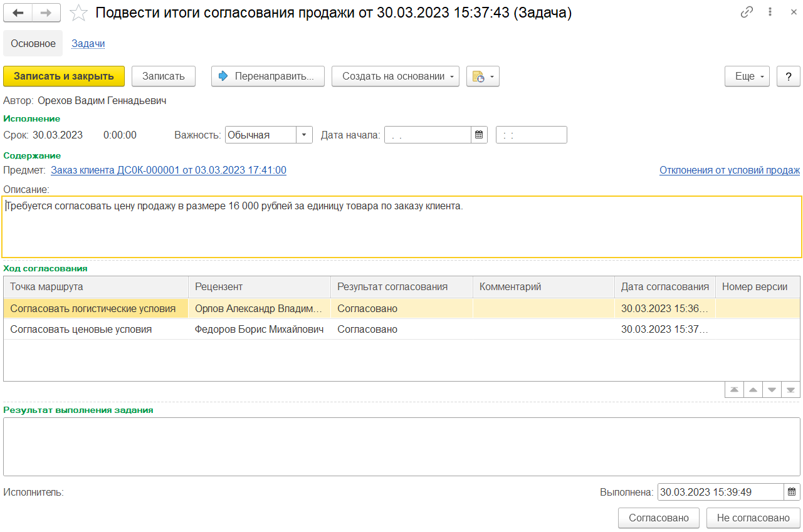The image size is (803, 532).
Task: Move row to bottom in approval table
Action: point(790,390)
